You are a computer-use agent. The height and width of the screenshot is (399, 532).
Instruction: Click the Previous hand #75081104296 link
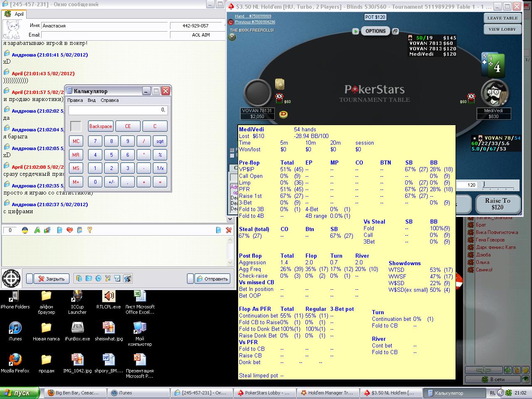point(255,22)
